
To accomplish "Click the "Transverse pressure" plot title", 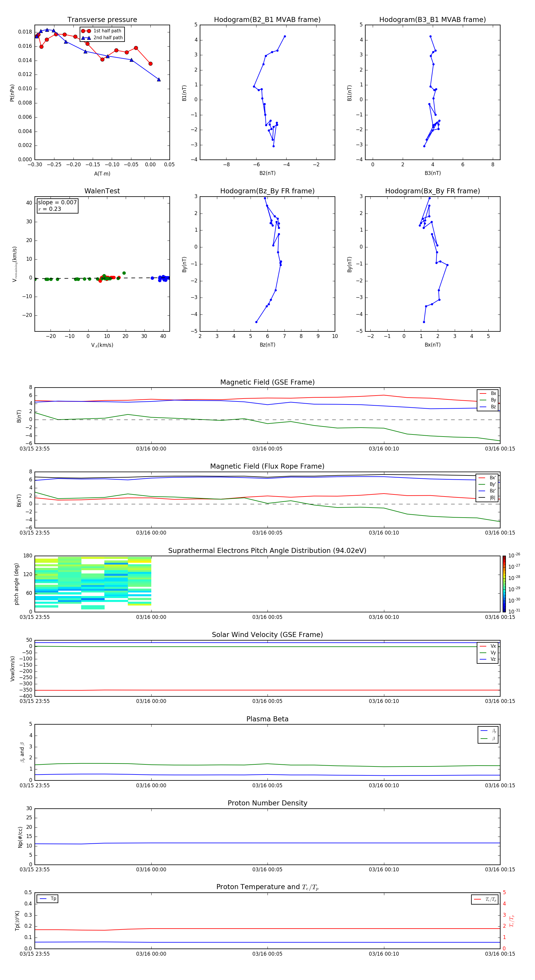I will click(102, 19).
